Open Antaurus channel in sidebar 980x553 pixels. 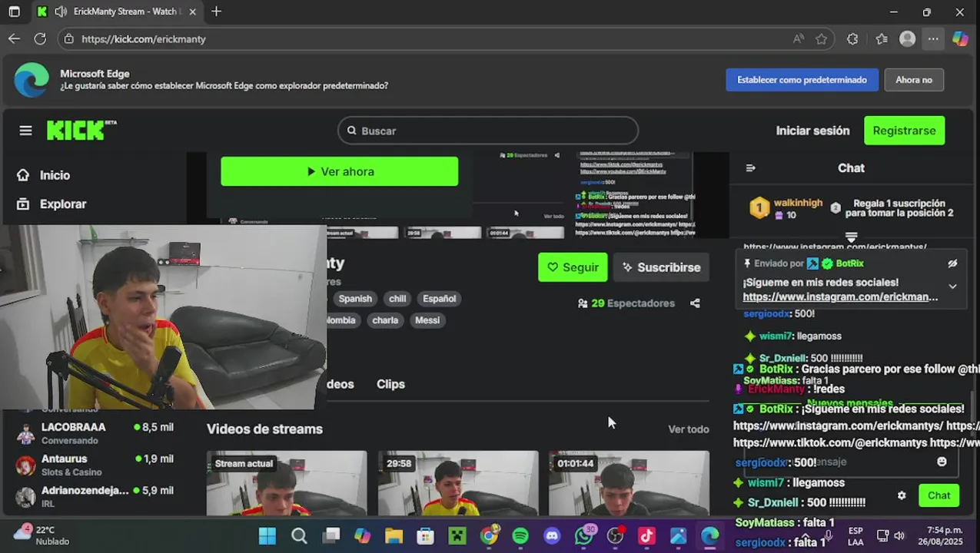point(96,465)
